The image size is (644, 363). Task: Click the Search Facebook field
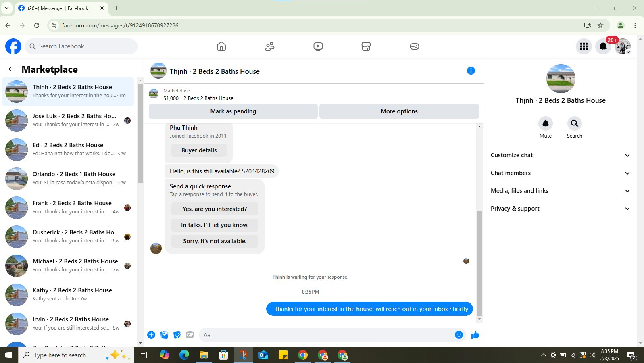(81, 46)
